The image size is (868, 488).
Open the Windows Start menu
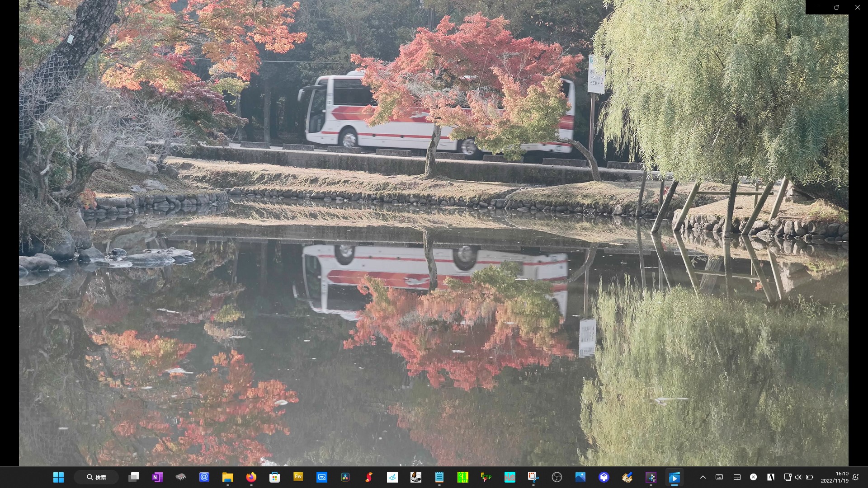pyautogui.click(x=58, y=477)
